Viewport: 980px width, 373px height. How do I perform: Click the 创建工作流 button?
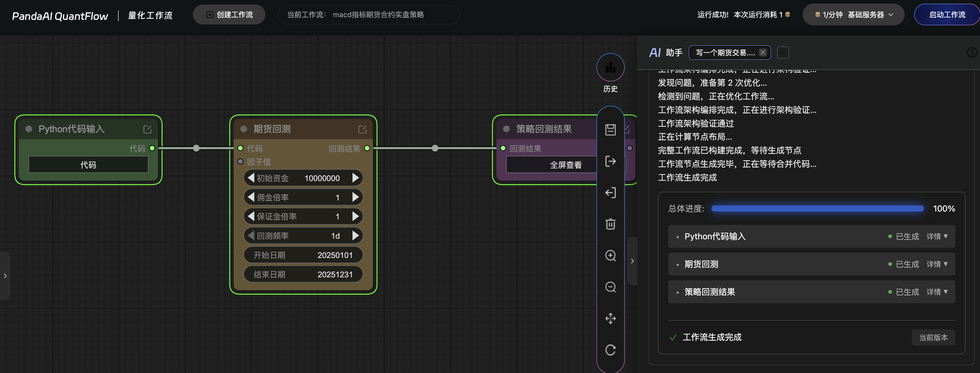229,15
